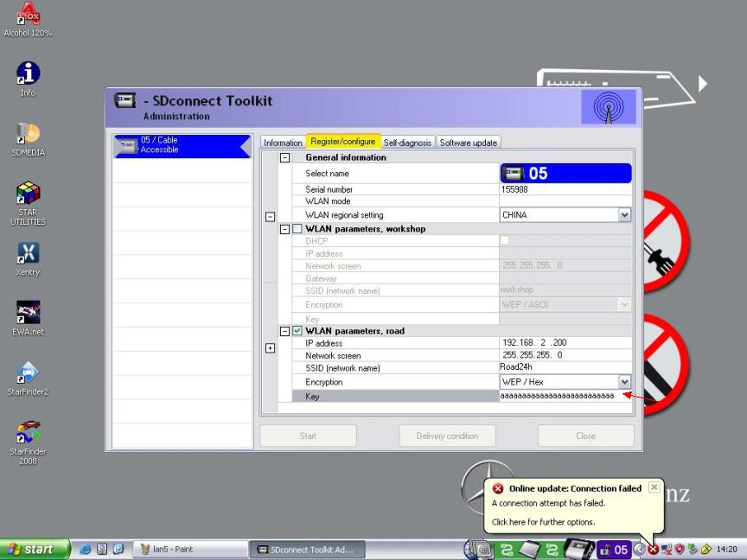Click the SDconnect multiplexer taskbar icon
The width and height of the screenshot is (747, 560).
(578, 549)
